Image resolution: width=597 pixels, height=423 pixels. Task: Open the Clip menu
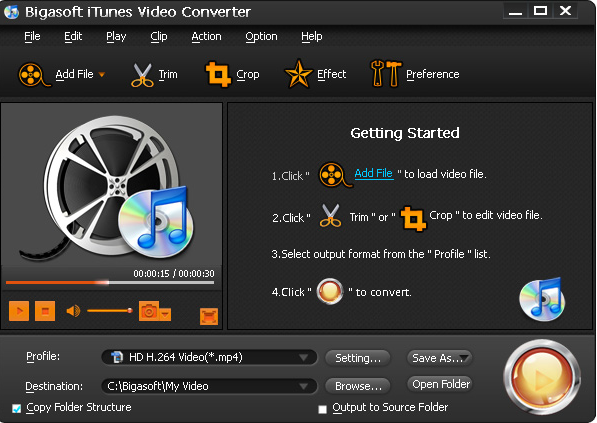pyautogui.click(x=159, y=37)
